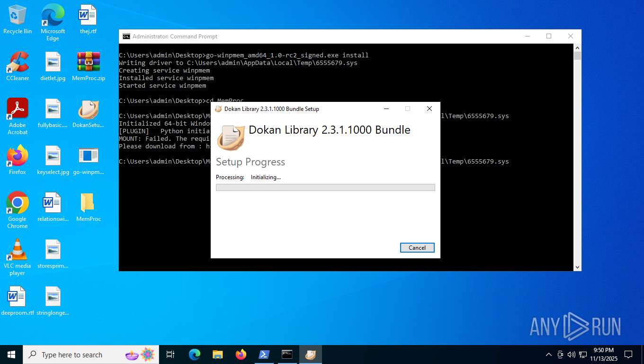Close the Dokan Bundle Setup dialog
The height and width of the screenshot is (364, 644).
click(x=429, y=109)
